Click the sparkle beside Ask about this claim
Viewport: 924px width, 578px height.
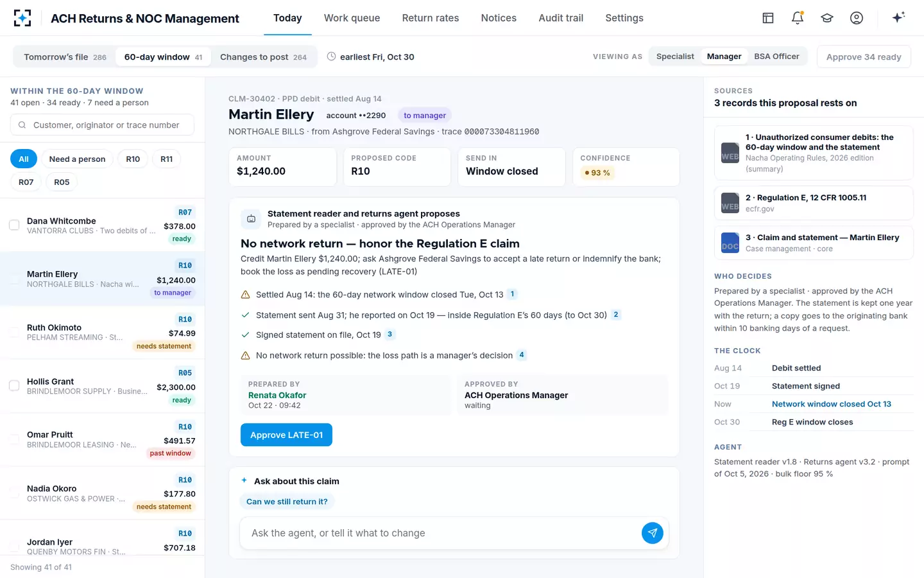click(244, 480)
